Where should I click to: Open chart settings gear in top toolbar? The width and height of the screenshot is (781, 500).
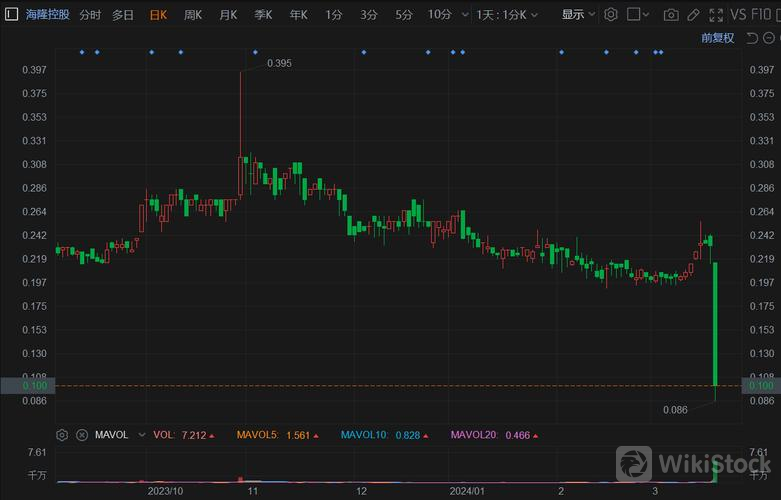tap(610, 15)
